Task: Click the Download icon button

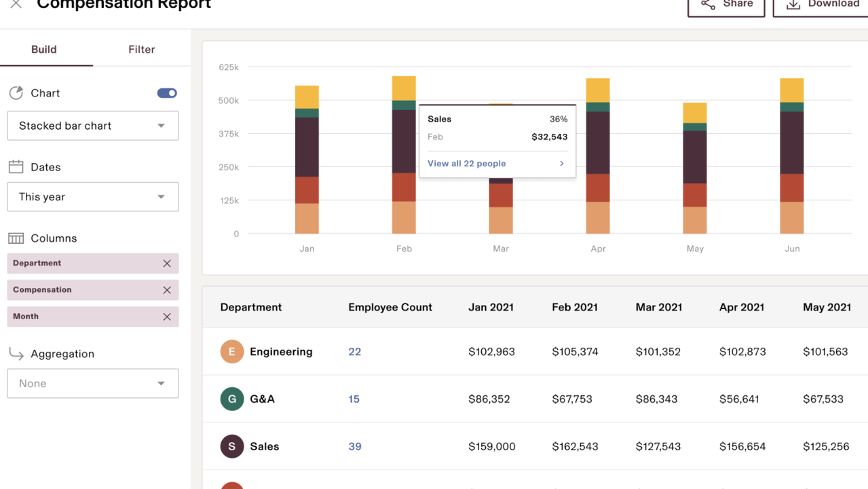Action: (x=793, y=4)
